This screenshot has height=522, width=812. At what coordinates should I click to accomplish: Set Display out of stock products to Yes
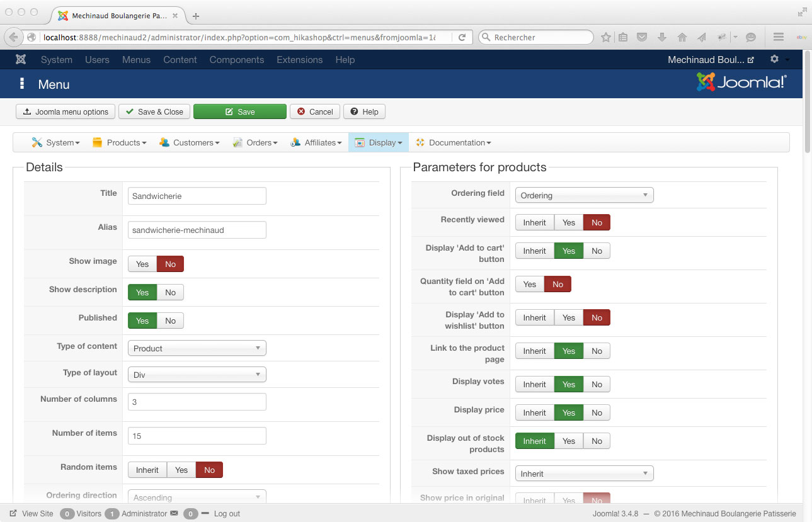pos(569,441)
